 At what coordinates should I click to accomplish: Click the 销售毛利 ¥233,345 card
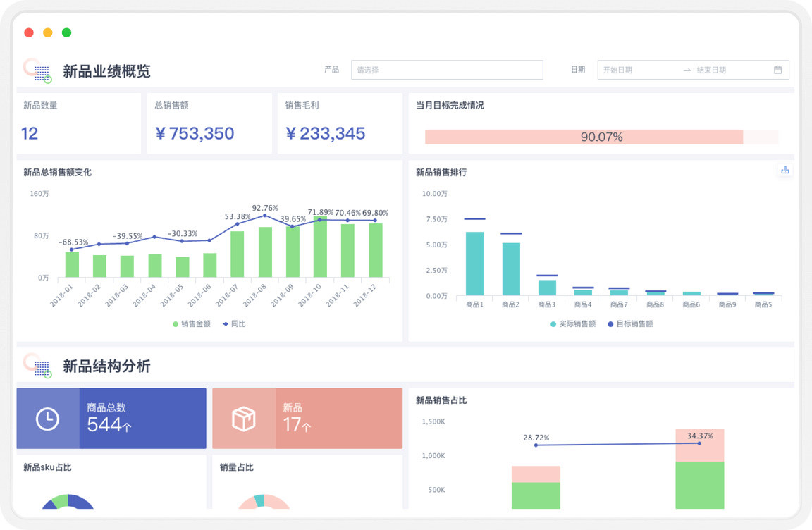point(340,124)
